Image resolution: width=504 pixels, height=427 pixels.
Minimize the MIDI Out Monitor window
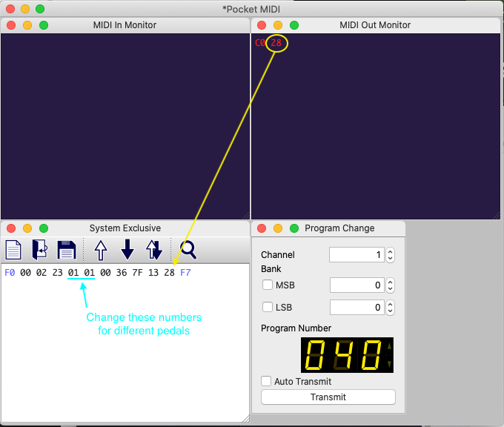click(x=278, y=25)
